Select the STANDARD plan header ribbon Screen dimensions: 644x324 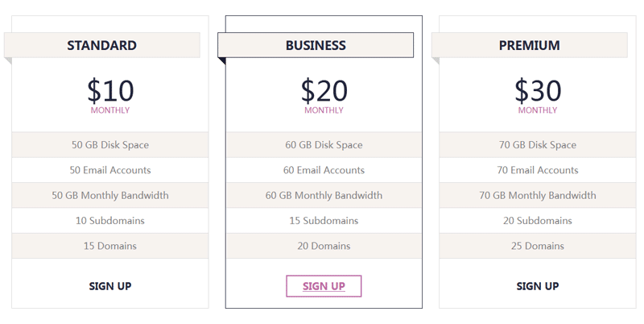(102, 45)
